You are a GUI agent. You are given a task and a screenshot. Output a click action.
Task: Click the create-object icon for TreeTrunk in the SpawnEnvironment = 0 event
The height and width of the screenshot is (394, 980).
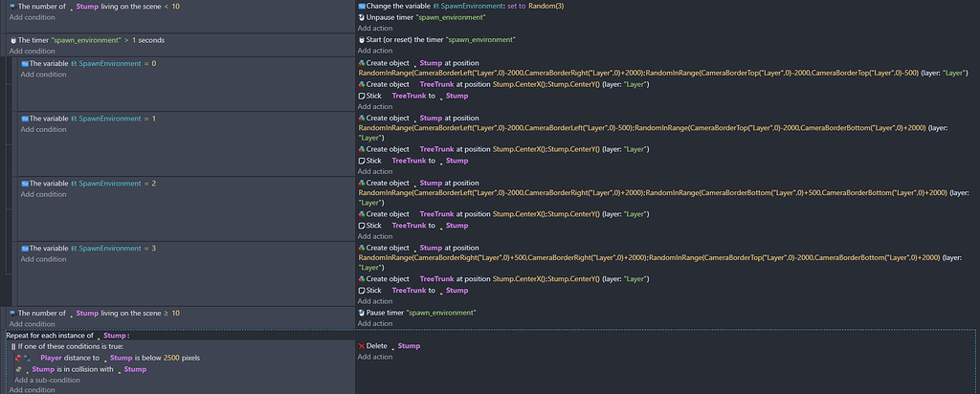[x=362, y=84]
